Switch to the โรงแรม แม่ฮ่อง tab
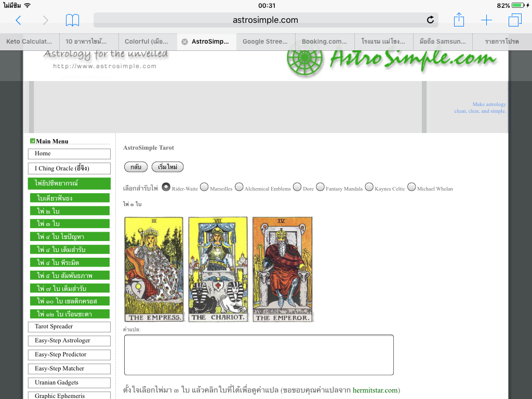The width and height of the screenshot is (532, 399). point(384,42)
